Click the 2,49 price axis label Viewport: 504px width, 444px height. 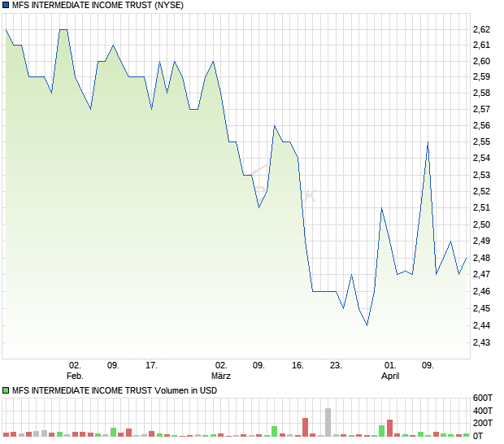(x=481, y=241)
